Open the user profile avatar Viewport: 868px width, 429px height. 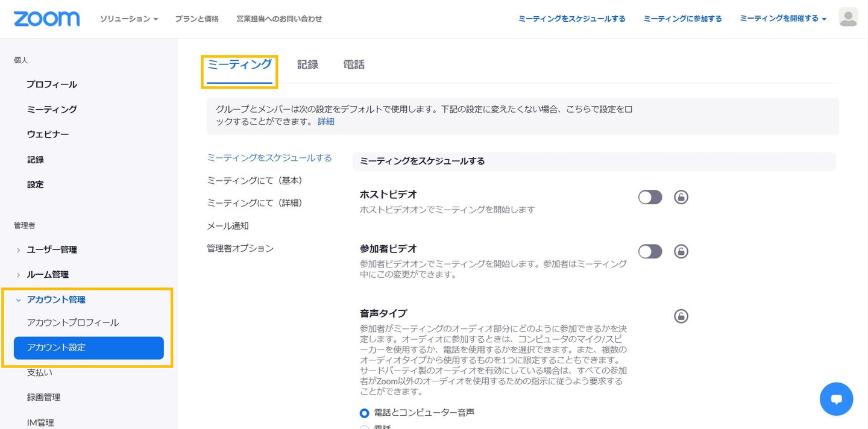pyautogui.click(x=848, y=17)
